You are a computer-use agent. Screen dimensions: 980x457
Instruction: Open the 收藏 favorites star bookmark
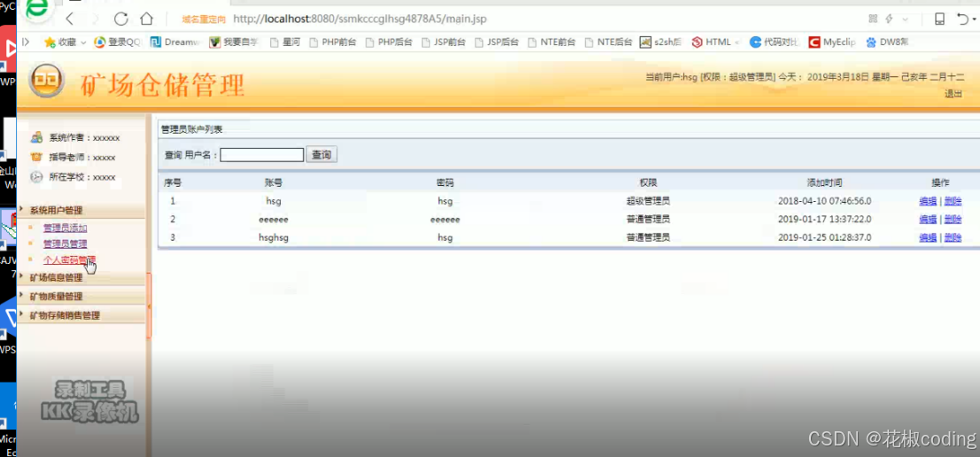pos(65,43)
